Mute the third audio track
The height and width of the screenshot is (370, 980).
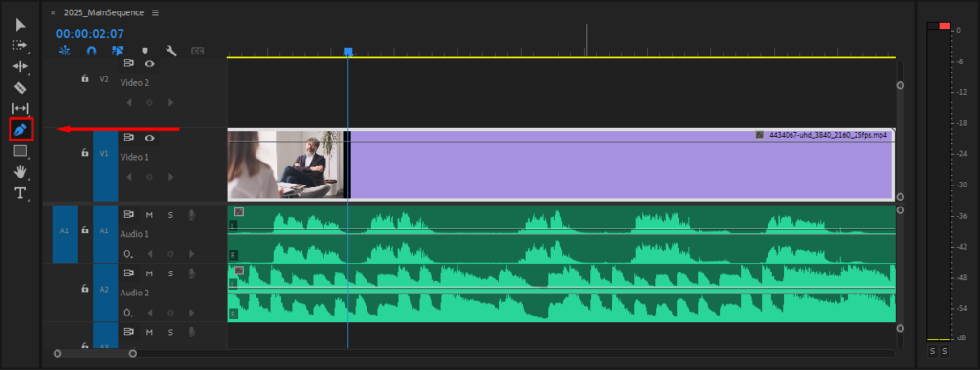[149, 332]
